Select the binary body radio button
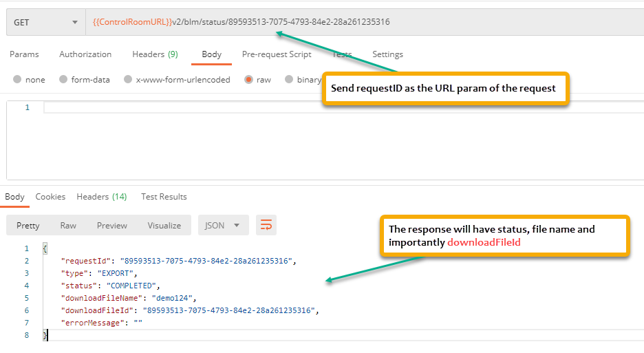Screen dimensions: 644x353 [289, 79]
